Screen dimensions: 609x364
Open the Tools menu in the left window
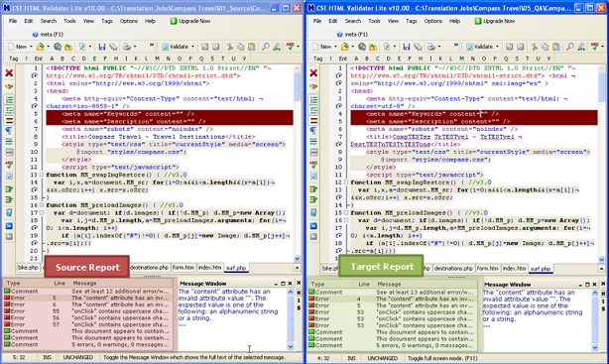tap(69, 21)
